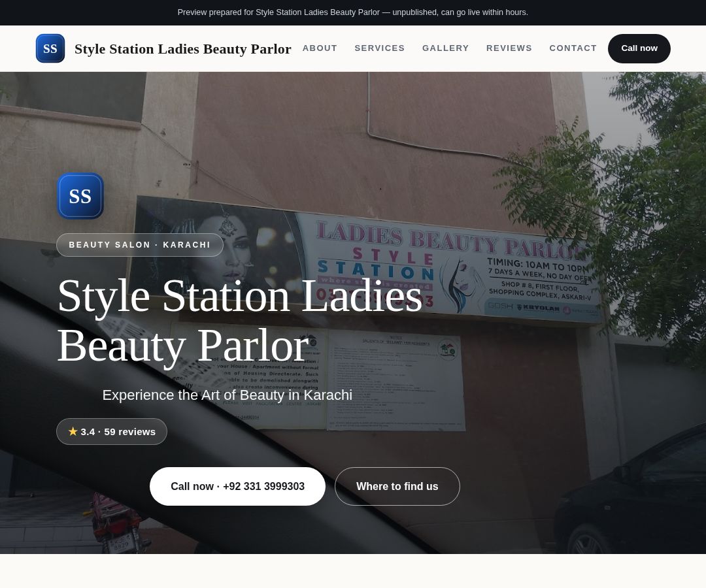Click the tagline 'Experience the Art of Beauty in Karachi'
This screenshot has height=588, width=706.
[227, 395]
